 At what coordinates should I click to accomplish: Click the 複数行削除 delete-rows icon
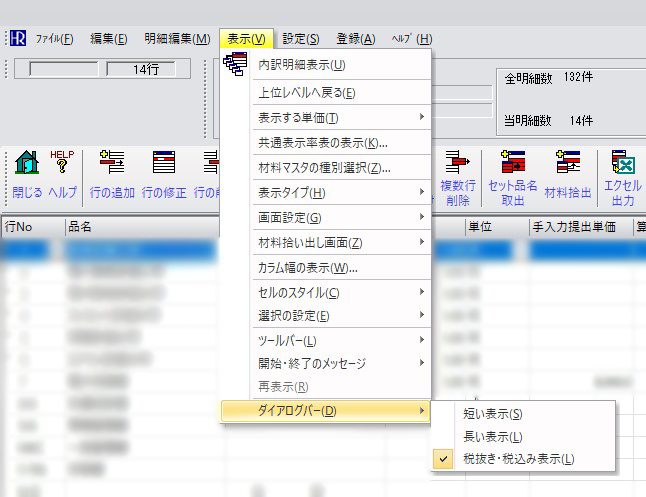[x=457, y=164]
